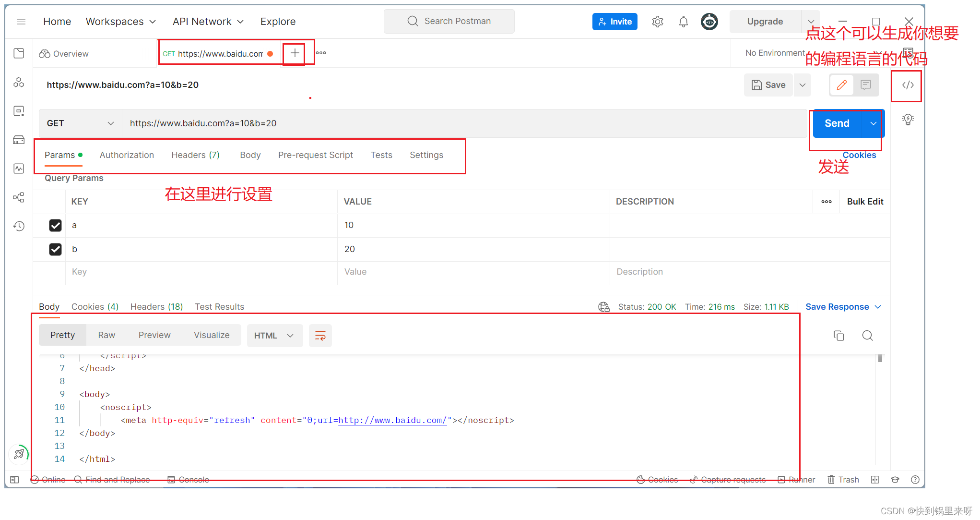Open the Pre-request Script tab
Screen dimensions: 980x520
pos(316,155)
